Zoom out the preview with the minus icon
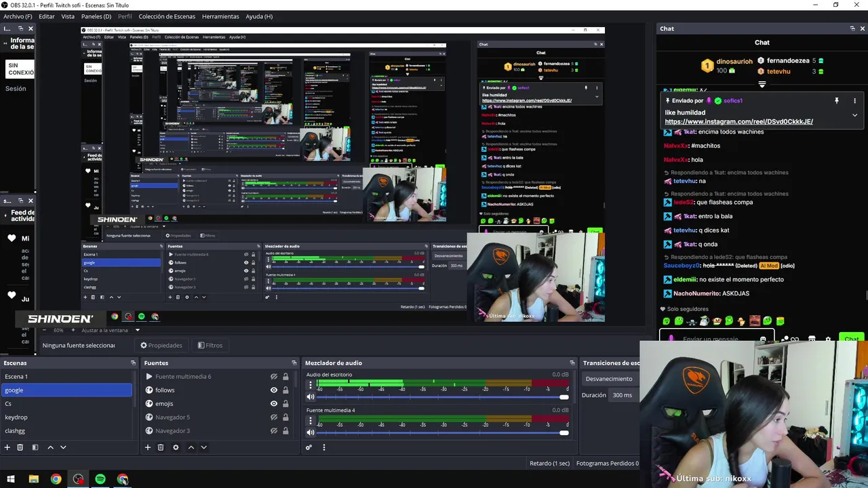Image resolution: width=868 pixels, height=488 pixels. [x=45, y=330]
